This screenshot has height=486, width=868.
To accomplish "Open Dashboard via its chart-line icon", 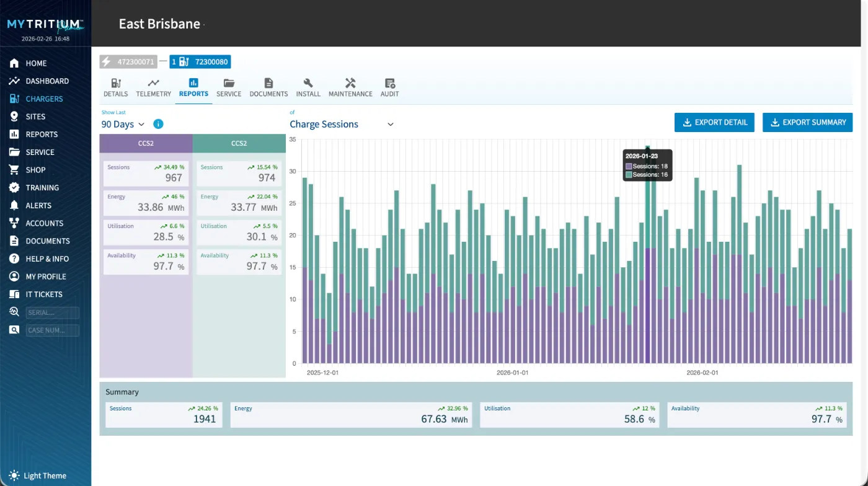I will coord(14,81).
